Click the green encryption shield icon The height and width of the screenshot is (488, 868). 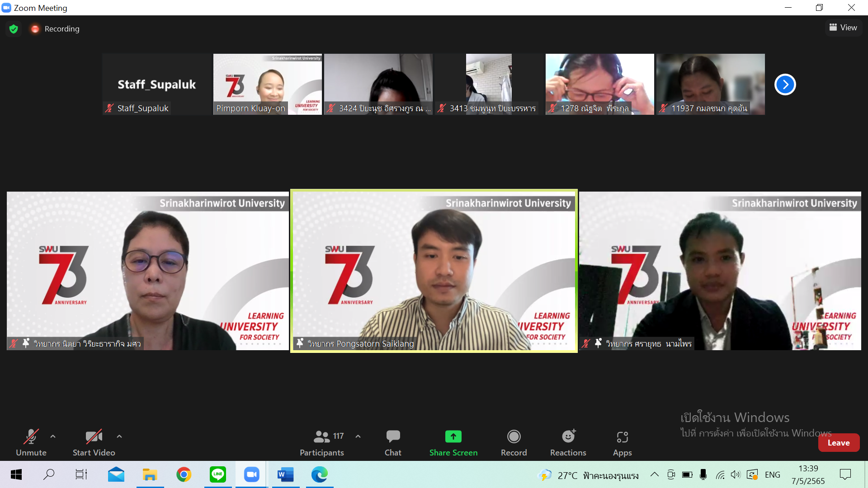[x=14, y=29]
